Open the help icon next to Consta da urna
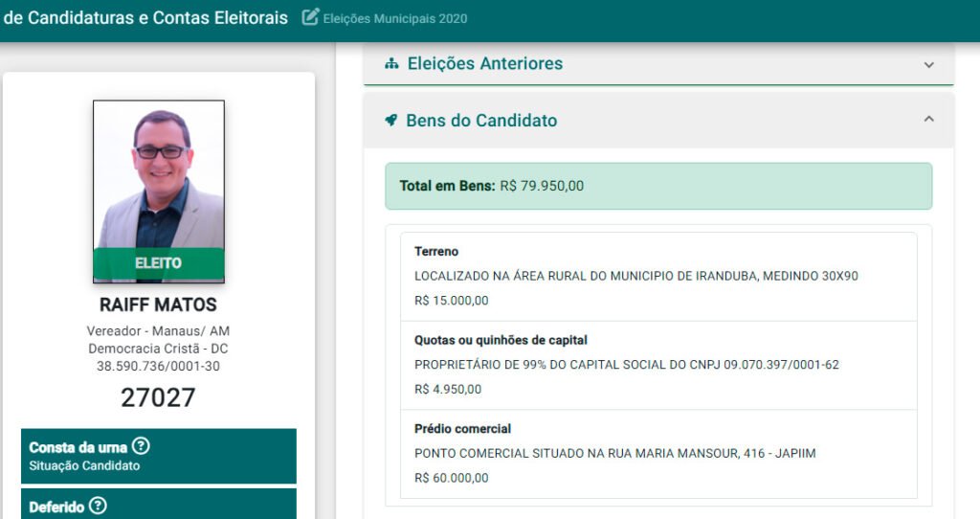The width and height of the screenshot is (980, 519). [x=141, y=446]
